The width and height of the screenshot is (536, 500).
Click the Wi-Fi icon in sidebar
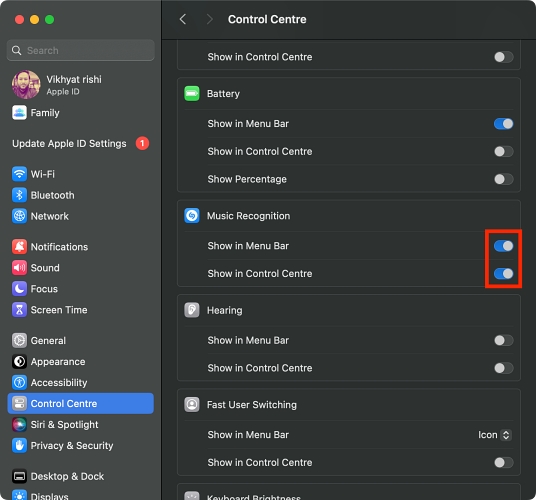[19, 174]
